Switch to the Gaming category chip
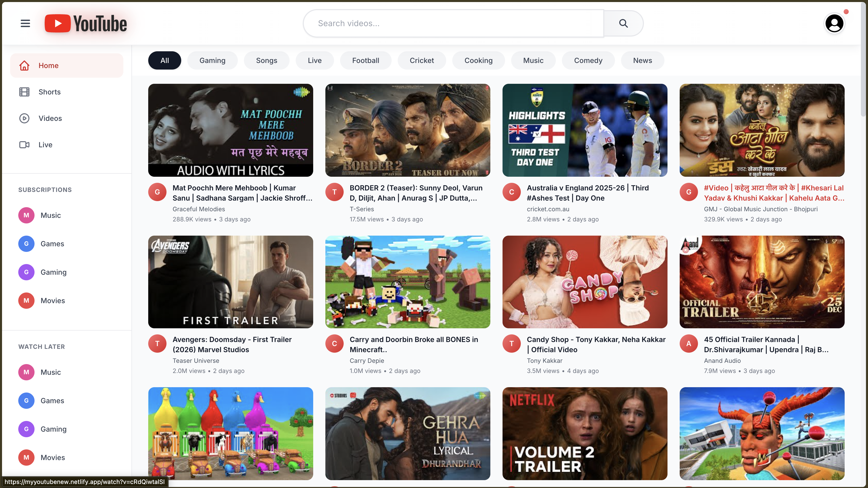 coord(212,60)
